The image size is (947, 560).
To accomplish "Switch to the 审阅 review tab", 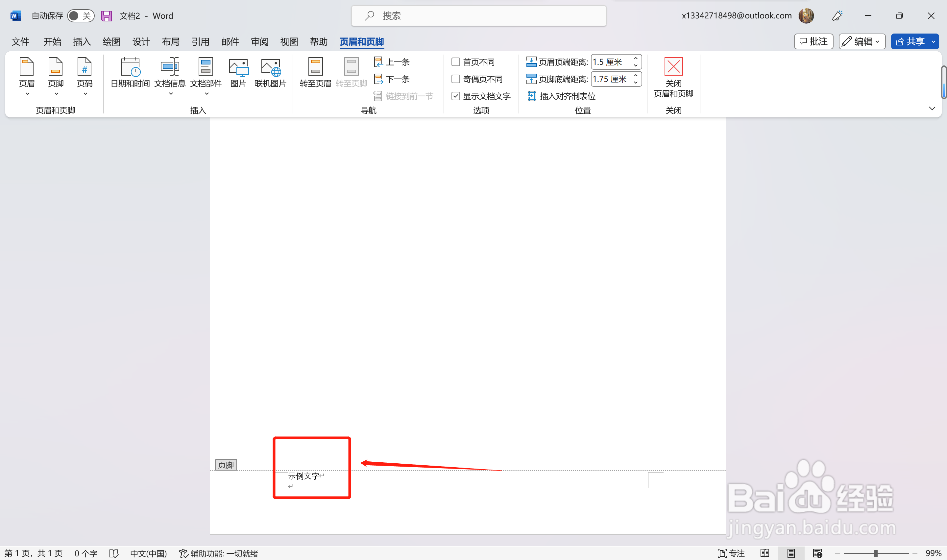I will point(259,41).
